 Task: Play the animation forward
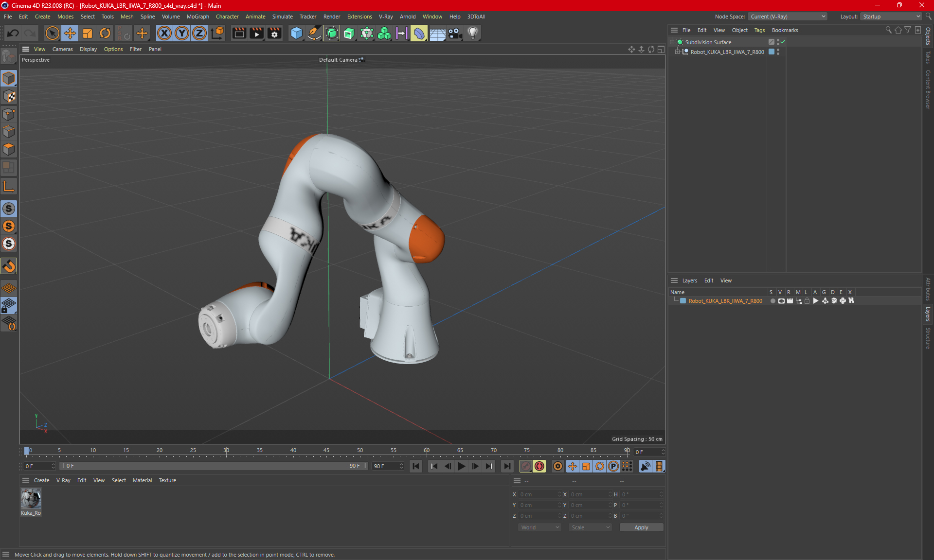coord(462,466)
